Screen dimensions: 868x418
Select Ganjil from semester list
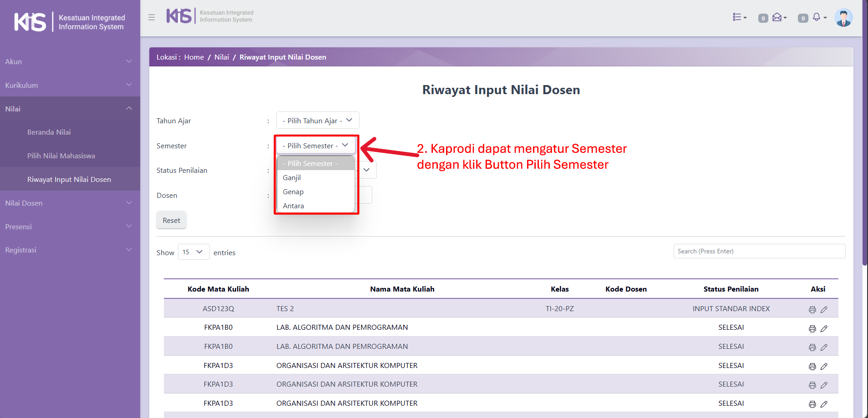coord(292,178)
